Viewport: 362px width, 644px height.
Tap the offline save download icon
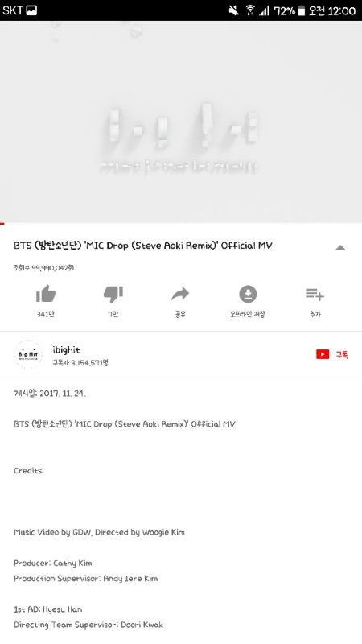(x=248, y=294)
